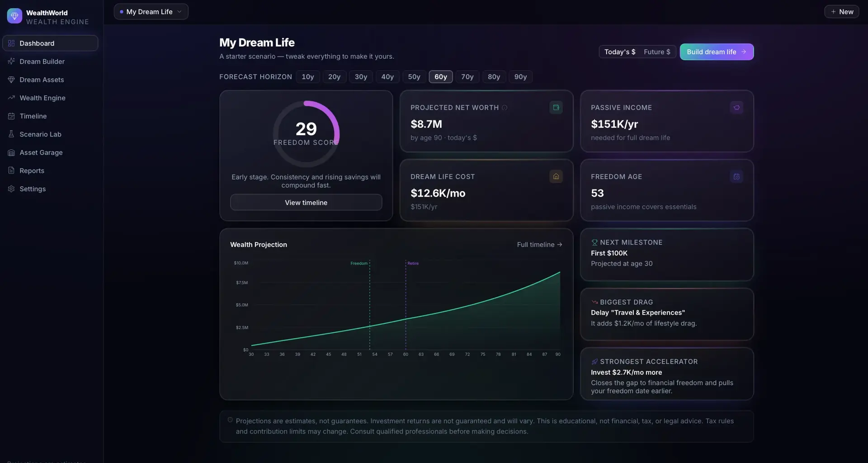The height and width of the screenshot is (463, 868).
Task: Go to Dream Builder page
Action: [50, 61]
